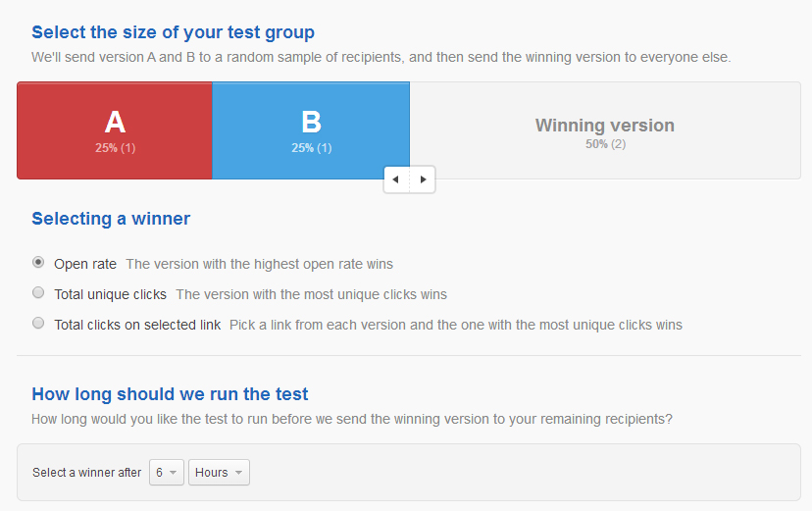The height and width of the screenshot is (511, 812).
Task: Click the left arrow on the slider handle
Action: pos(396,179)
